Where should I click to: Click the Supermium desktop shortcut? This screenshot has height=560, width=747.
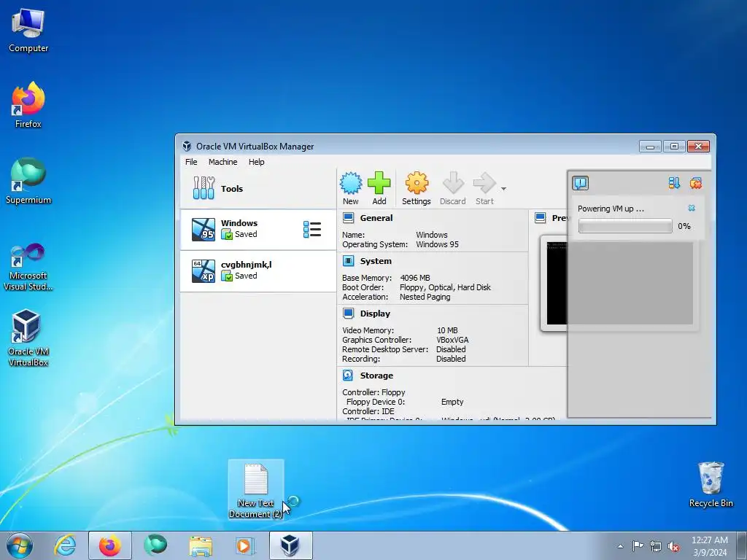[x=28, y=181]
